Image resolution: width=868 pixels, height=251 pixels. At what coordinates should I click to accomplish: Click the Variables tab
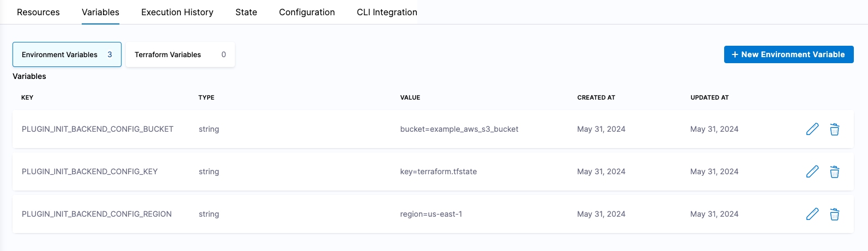click(x=100, y=12)
